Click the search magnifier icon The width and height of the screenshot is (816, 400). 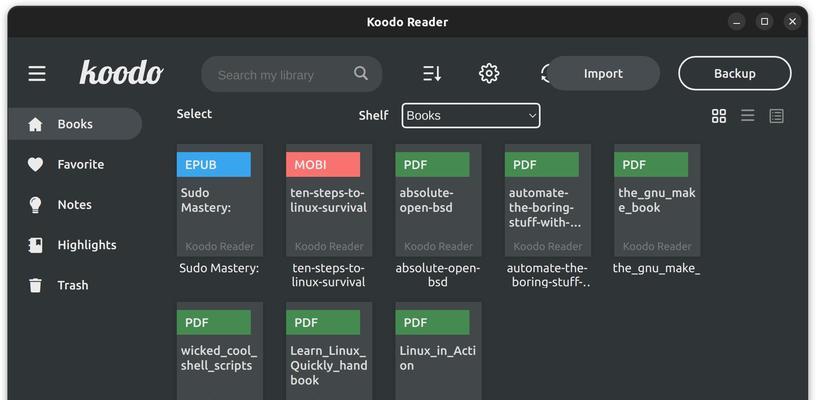[x=361, y=73]
